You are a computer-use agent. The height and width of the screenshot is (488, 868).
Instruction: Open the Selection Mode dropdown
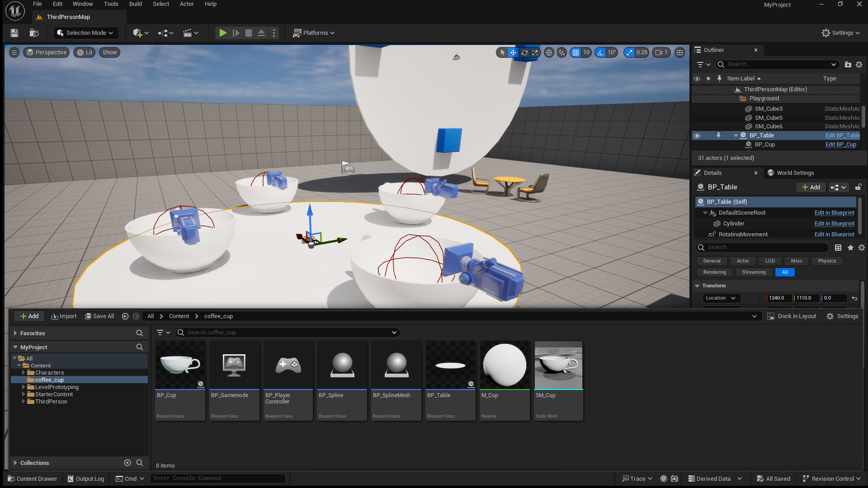(86, 33)
